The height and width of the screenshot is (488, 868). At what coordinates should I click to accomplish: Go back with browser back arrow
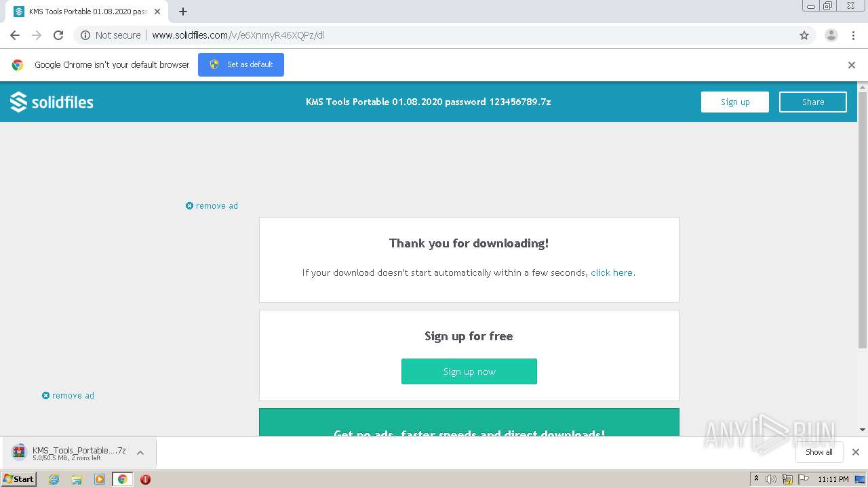(x=15, y=35)
